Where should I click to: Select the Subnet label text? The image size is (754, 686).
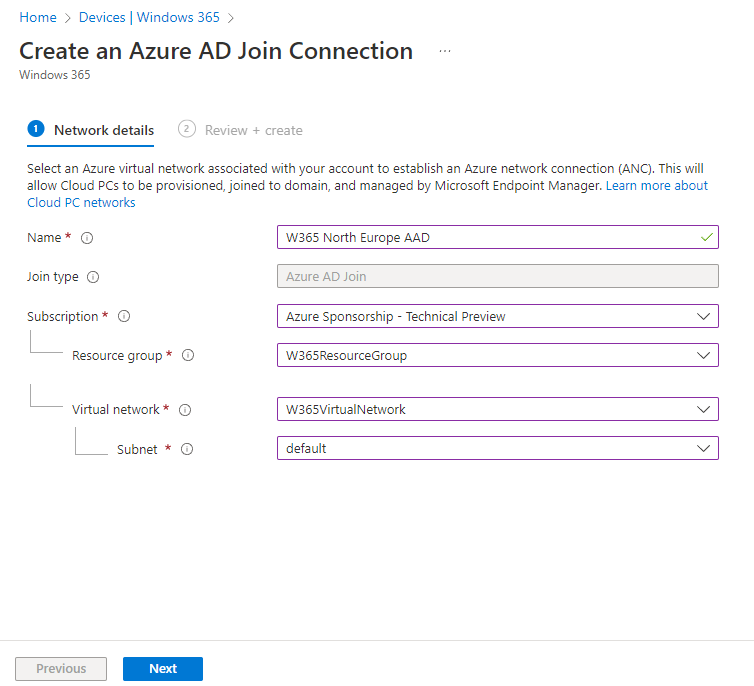(137, 449)
